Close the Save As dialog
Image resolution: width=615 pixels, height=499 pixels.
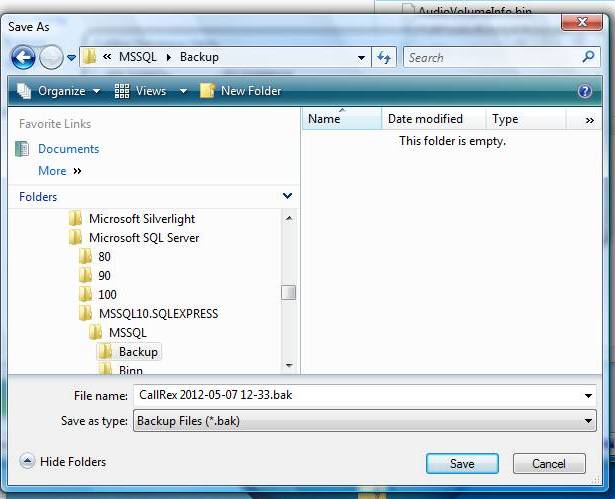coord(582,22)
